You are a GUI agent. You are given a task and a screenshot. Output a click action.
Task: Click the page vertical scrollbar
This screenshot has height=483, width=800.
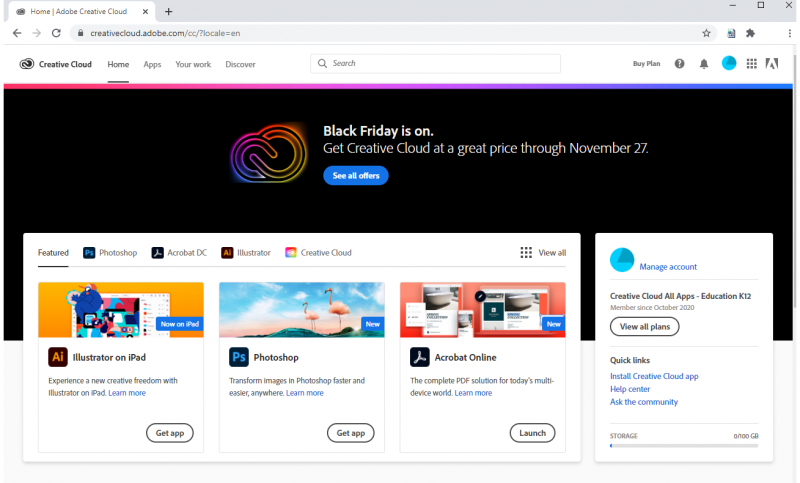[x=794, y=179]
